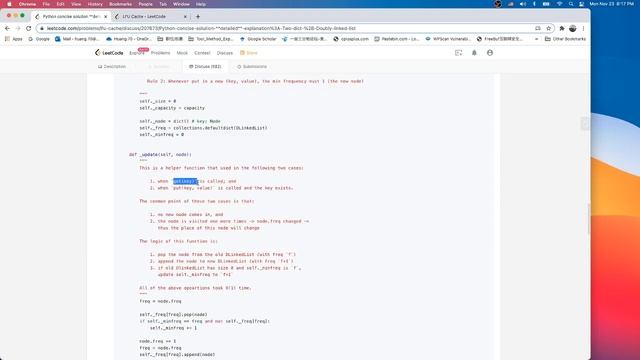Open the Wi-Fi menu bar icon
Screen dimensions: 640x360
(x=560, y=4)
